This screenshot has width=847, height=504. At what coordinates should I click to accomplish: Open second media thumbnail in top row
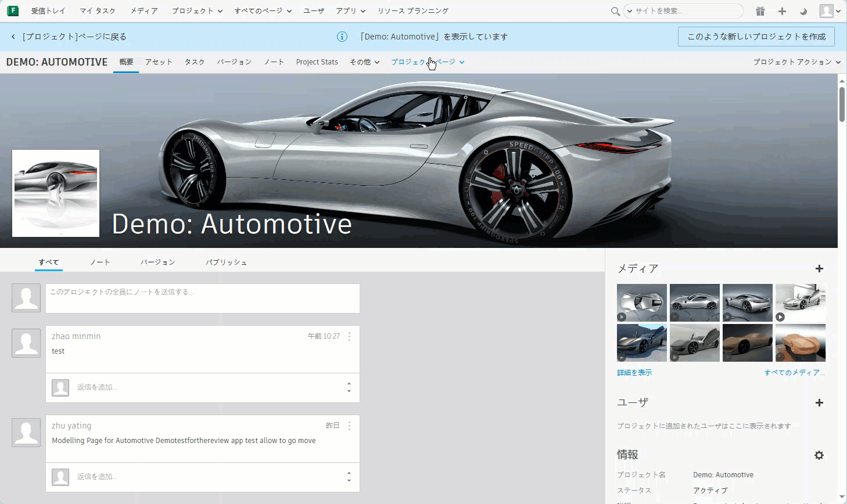coord(695,303)
